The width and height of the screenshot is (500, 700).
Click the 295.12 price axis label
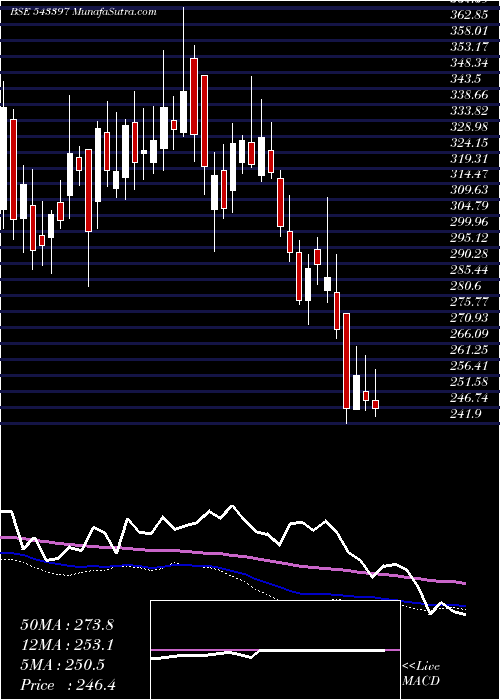pos(468,238)
